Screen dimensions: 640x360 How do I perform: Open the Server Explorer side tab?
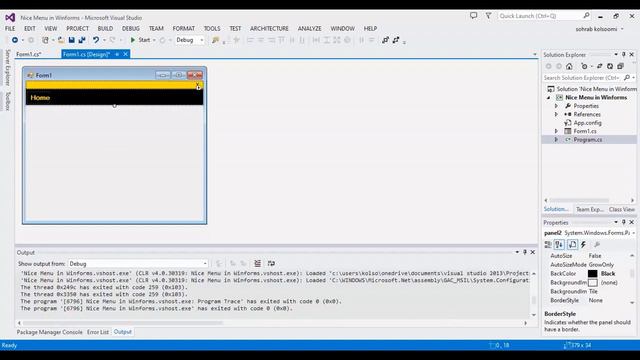click(8, 67)
